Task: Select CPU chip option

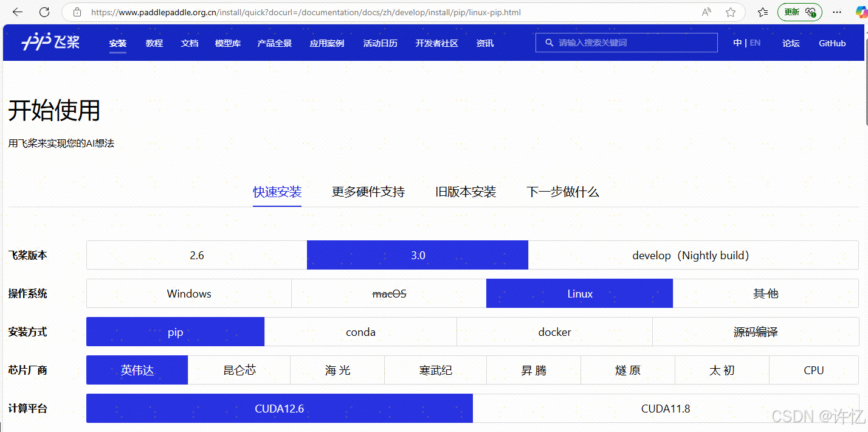Action: (814, 370)
